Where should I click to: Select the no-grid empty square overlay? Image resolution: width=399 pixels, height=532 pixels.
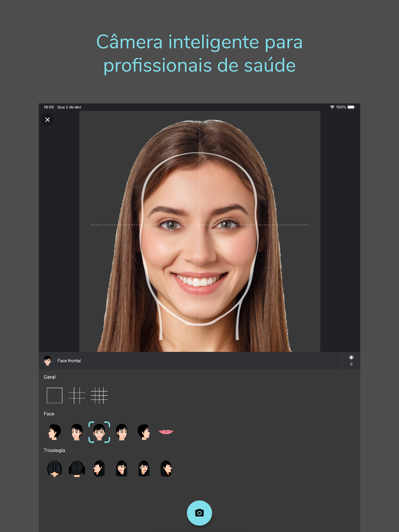click(54, 395)
